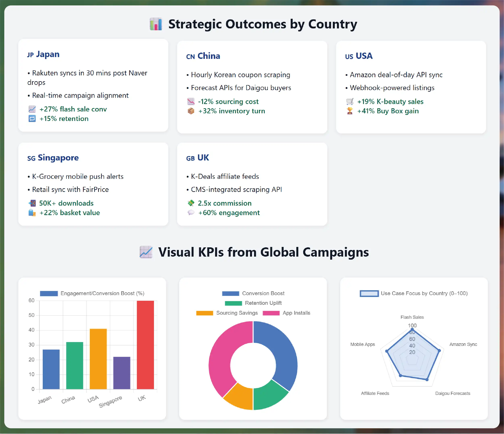Click the pink App Installs legend swatch
Image resolution: width=504 pixels, height=434 pixels.
click(271, 313)
